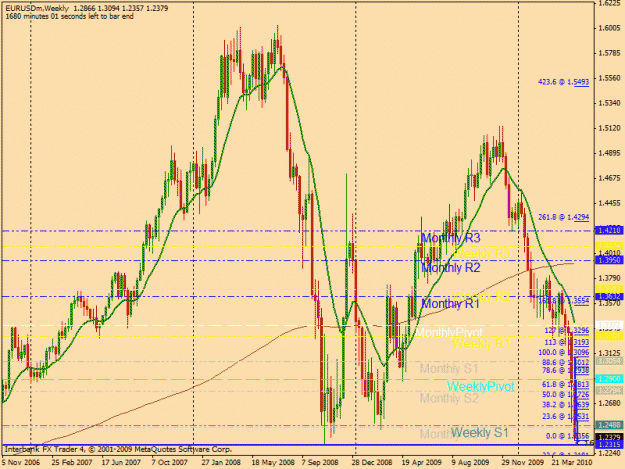Select the '78.6' Fibonacci retracement label
Viewport: 625px width, 469px height.
click(x=566, y=370)
